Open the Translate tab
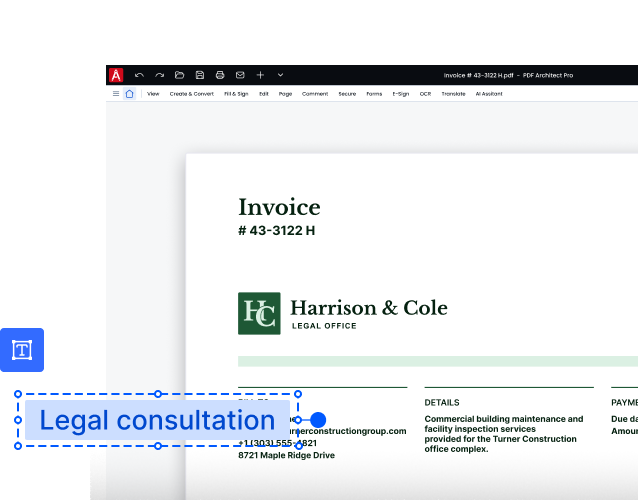Image resolution: width=638 pixels, height=500 pixels. click(x=453, y=94)
